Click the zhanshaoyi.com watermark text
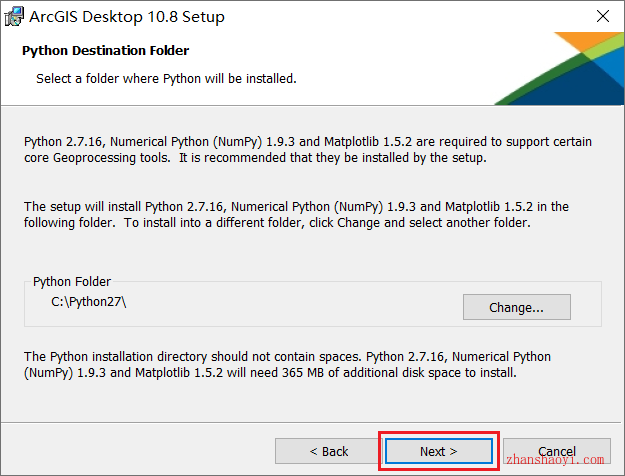The height and width of the screenshot is (476, 625). [x=555, y=460]
